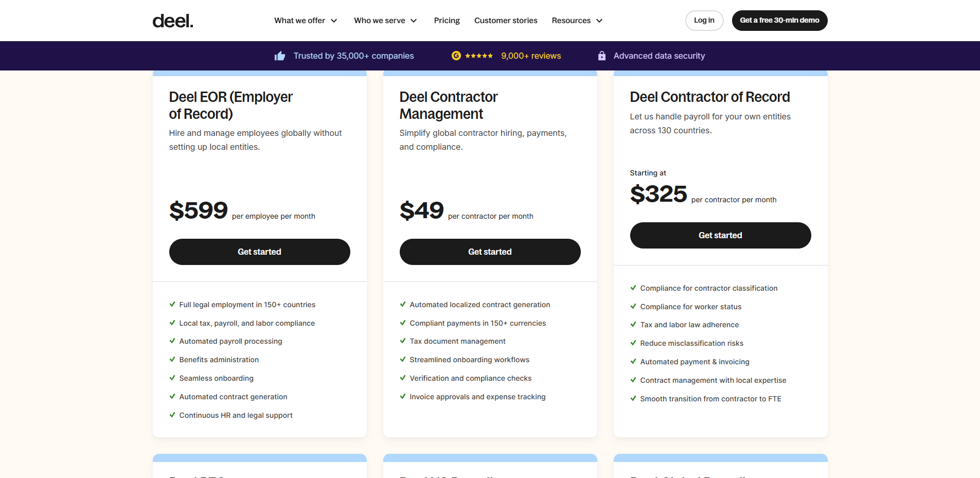
Task: Click checkmark beside Tax document management
Action: coord(403,341)
